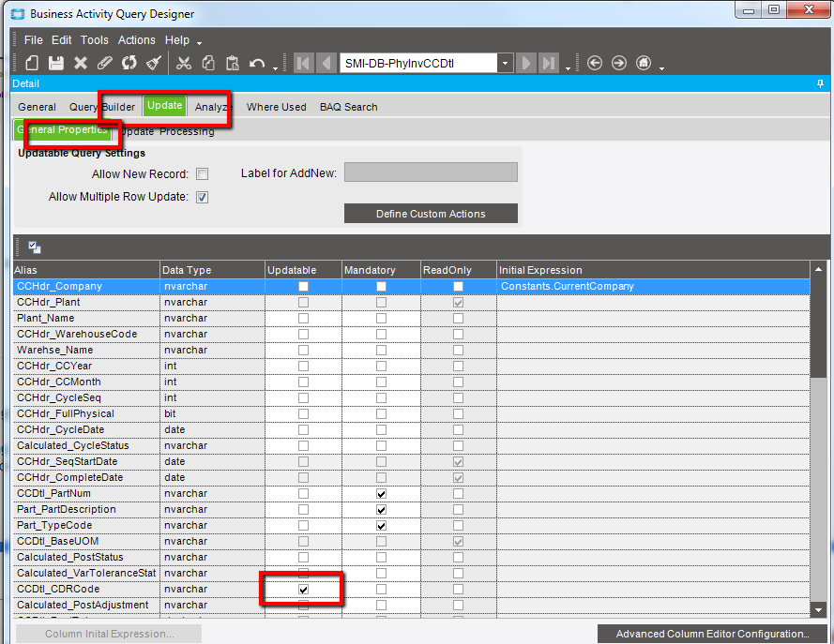Image resolution: width=834 pixels, height=644 pixels.
Task: Switch to the Query Builder tab
Action: pos(102,107)
